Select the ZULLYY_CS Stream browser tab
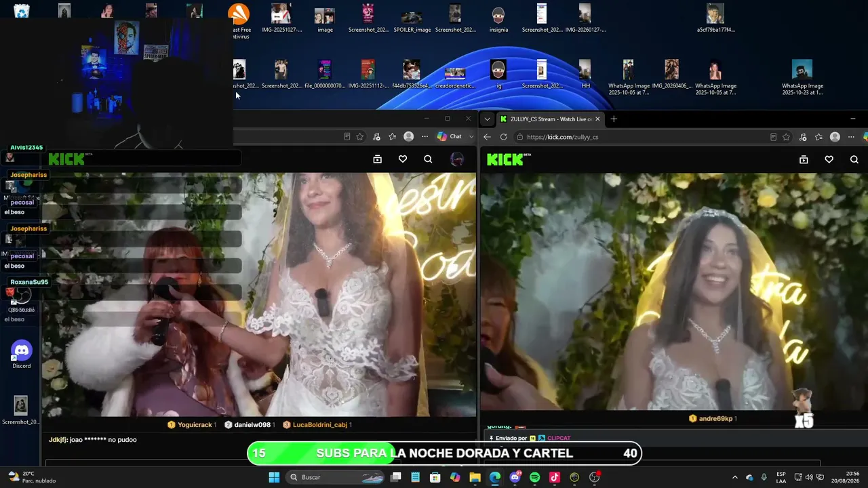This screenshot has width=868, height=488. [x=550, y=119]
